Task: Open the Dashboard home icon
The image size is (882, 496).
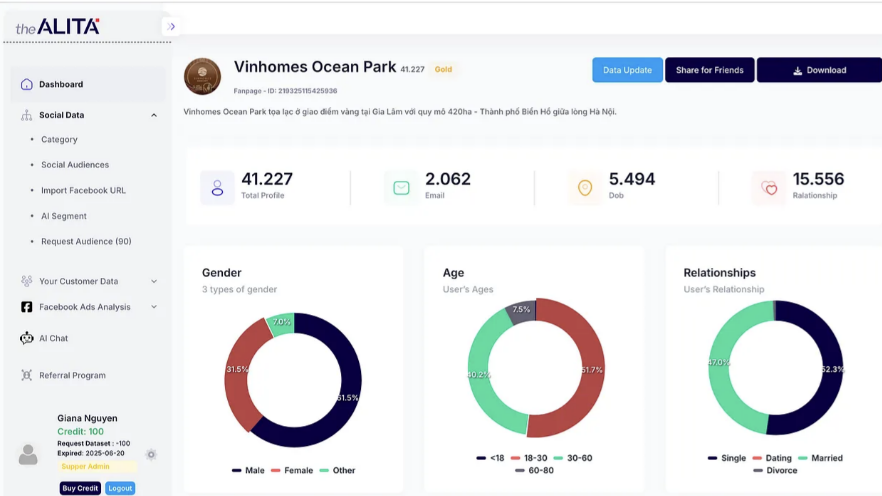Action: coord(26,84)
